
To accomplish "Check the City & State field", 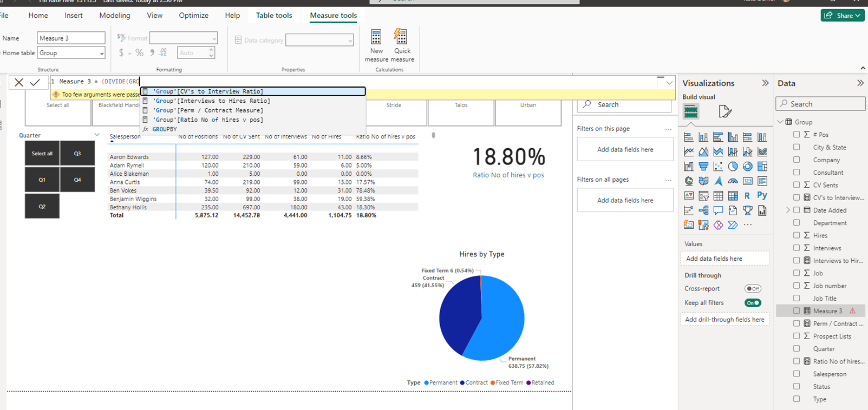I will click(x=797, y=147).
